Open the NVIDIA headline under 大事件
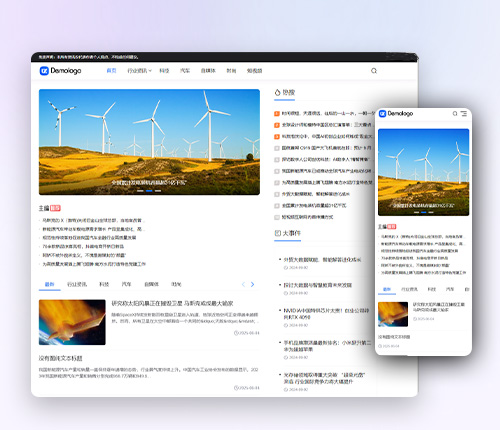This screenshot has width=500, height=430. tap(326, 314)
